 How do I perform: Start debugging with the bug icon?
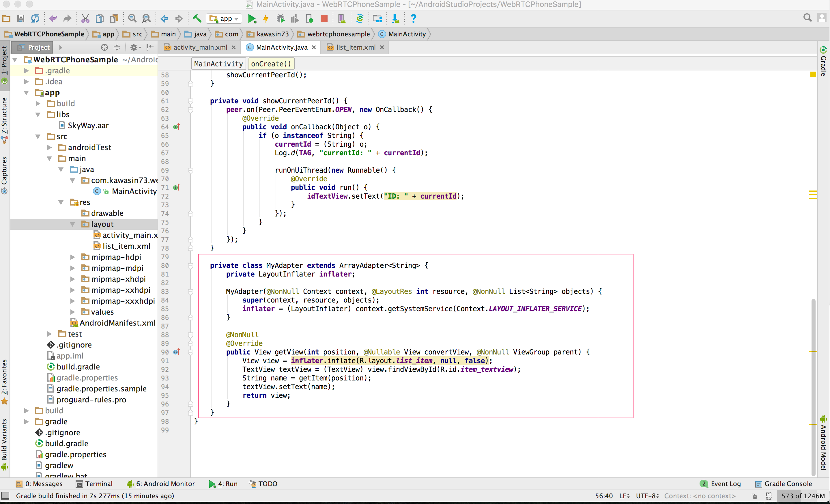[280, 18]
